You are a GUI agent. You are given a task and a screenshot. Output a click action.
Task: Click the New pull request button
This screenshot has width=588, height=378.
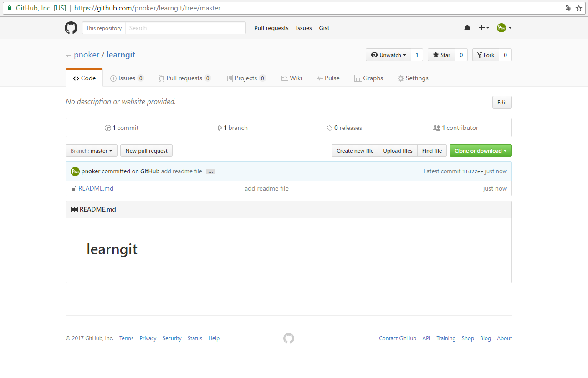tap(146, 151)
